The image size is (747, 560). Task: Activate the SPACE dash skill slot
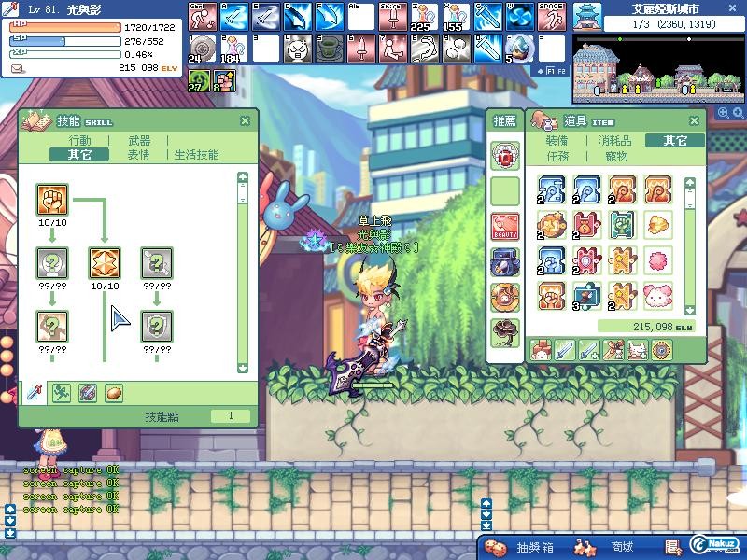point(552,17)
